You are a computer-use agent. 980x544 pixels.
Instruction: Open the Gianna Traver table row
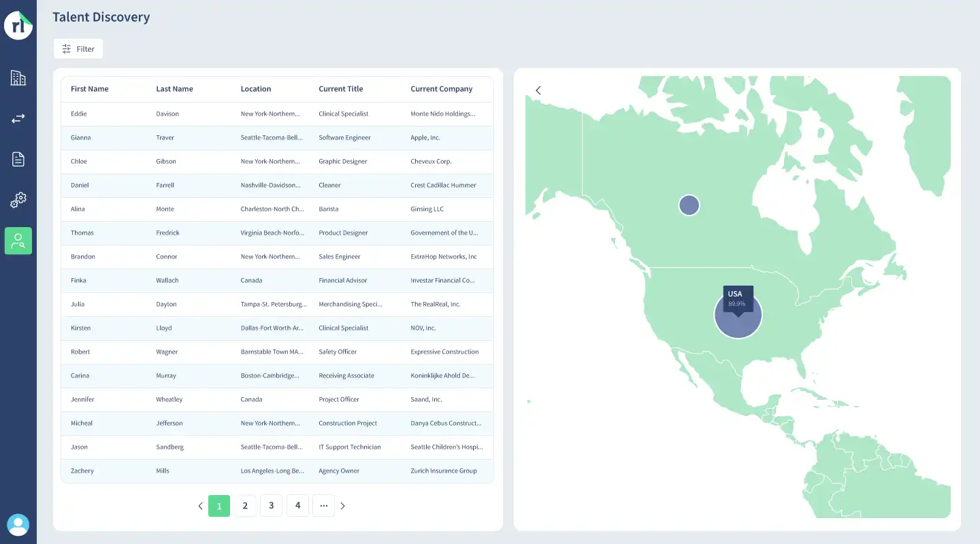coord(278,137)
